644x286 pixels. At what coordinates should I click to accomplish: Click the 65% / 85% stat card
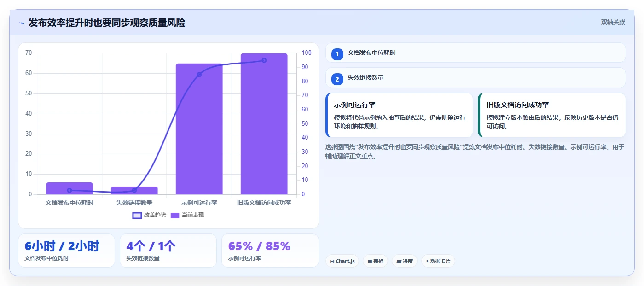270,251
